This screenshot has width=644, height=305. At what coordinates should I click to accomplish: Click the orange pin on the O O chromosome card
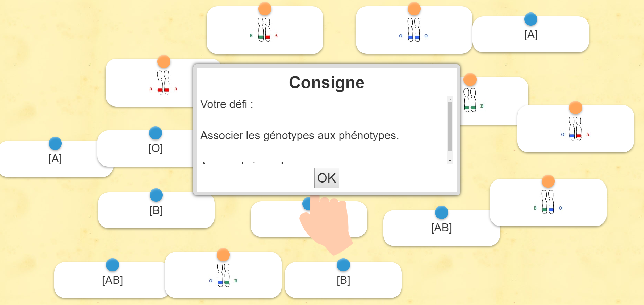point(414,9)
